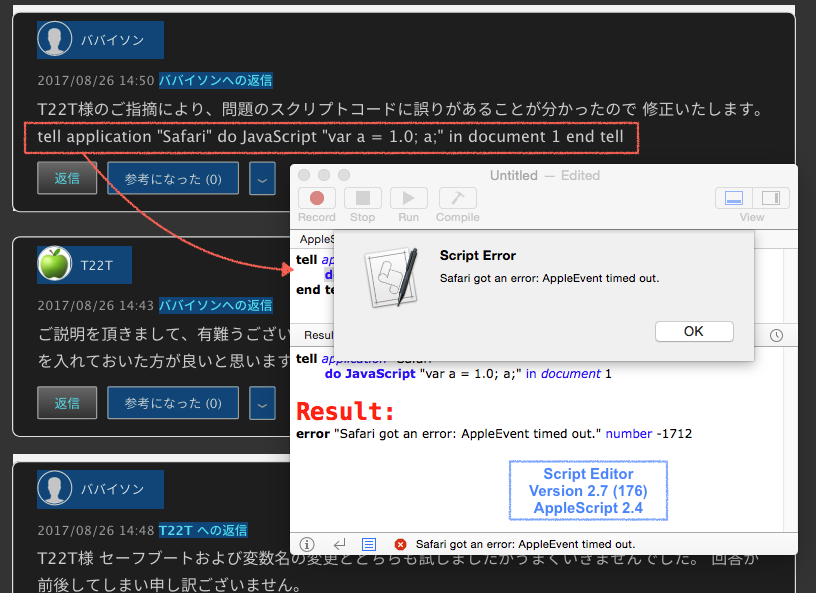Open the description info icon in the bottom bar
The width and height of the screenshot is (816, 593).
coord(307,545)
